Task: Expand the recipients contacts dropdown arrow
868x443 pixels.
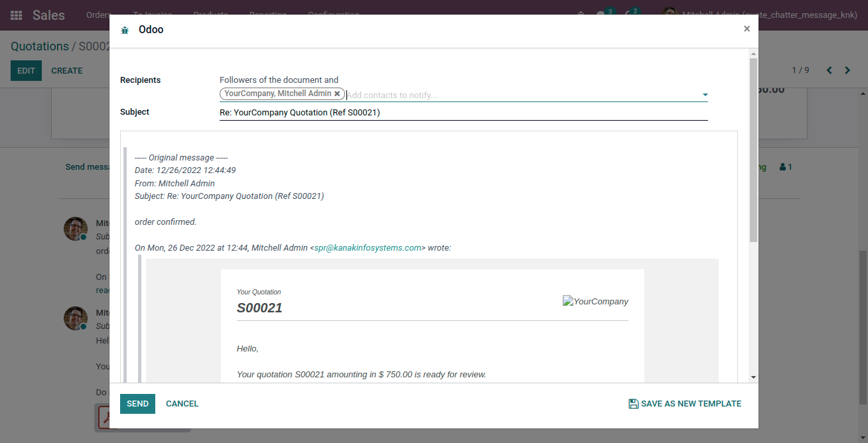Action: click(x=705, y=95)
